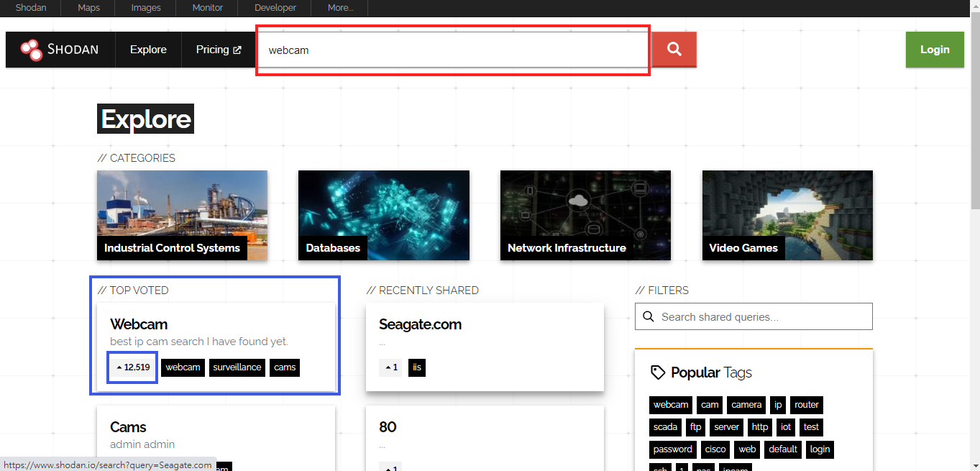Click surveillance tag on Webcam card
The image size is (980, 471).
point(237,367)
